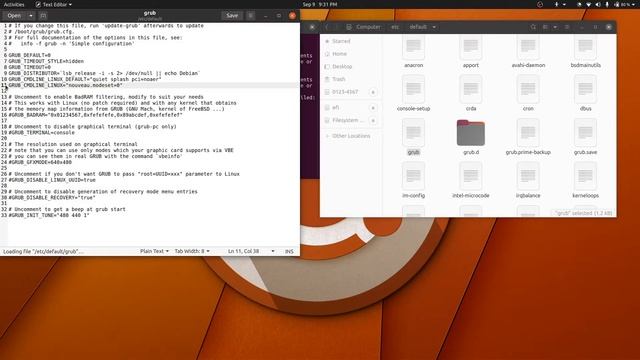
Task: Select the console-setup file icon
Action: tap(413, 89)
